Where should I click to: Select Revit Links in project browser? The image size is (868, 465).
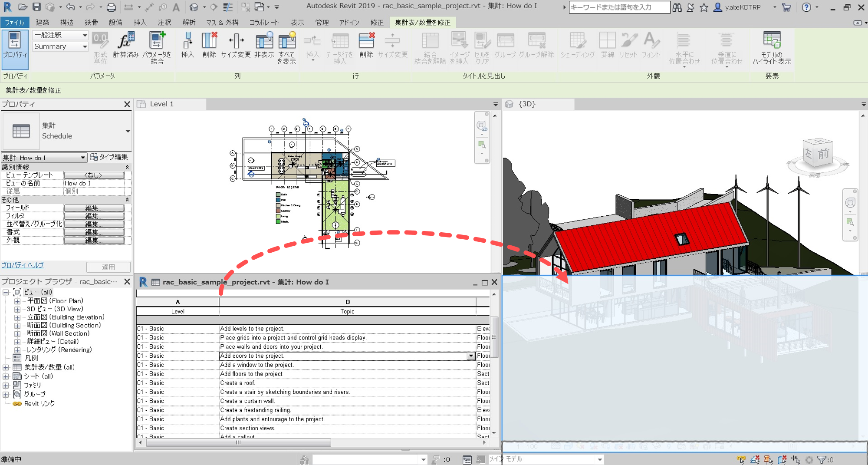39,403
